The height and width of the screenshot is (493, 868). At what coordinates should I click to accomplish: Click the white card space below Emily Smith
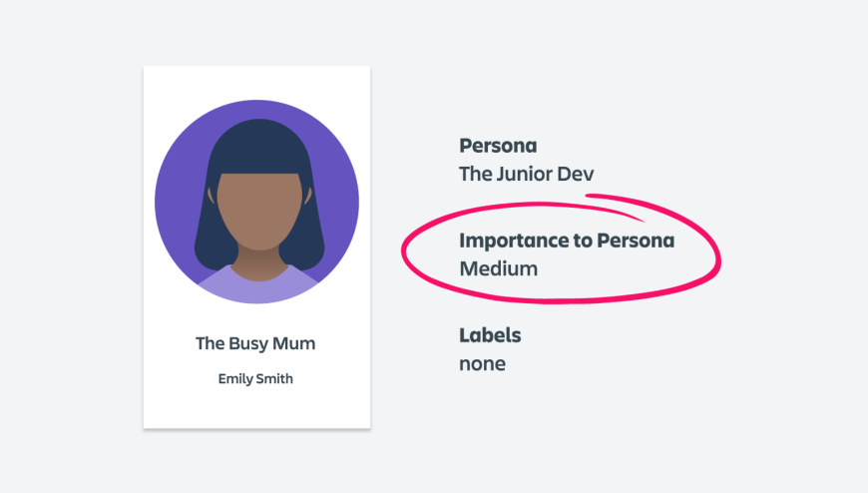point(255,409)
